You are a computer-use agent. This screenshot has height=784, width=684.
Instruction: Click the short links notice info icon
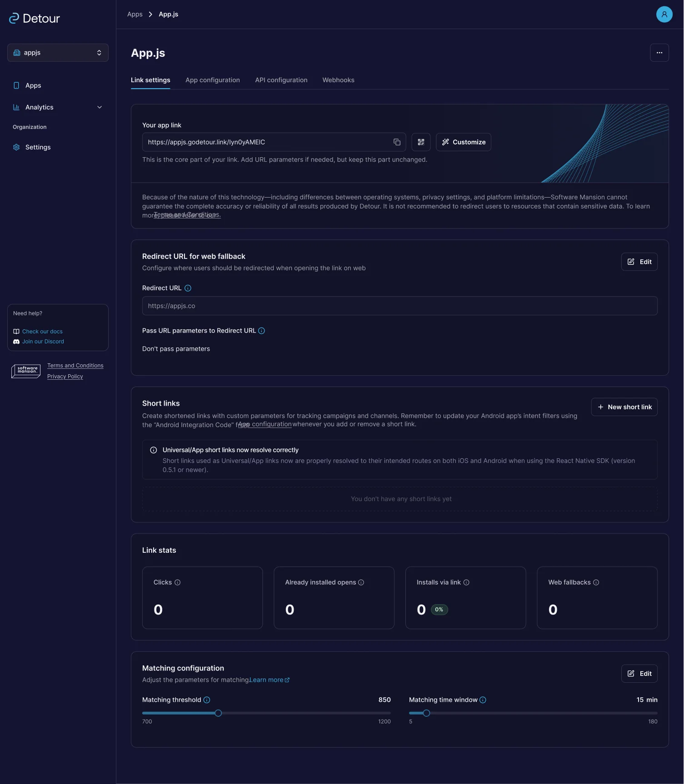click(154, 450)
